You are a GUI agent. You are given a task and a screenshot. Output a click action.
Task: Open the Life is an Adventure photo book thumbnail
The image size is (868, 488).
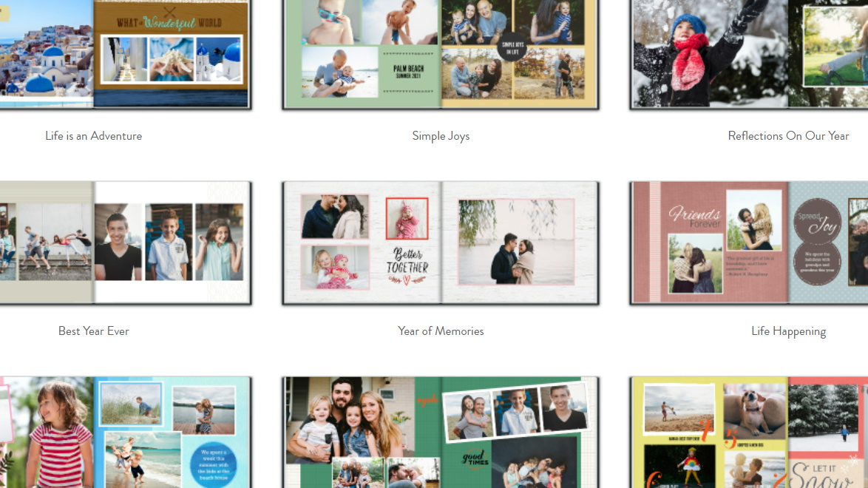pos(125,54)
